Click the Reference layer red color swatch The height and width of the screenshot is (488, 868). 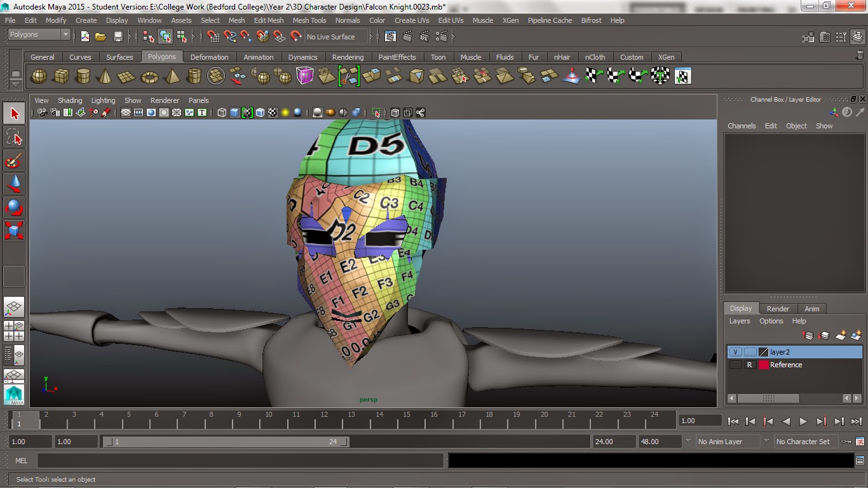tap(762, 365)
